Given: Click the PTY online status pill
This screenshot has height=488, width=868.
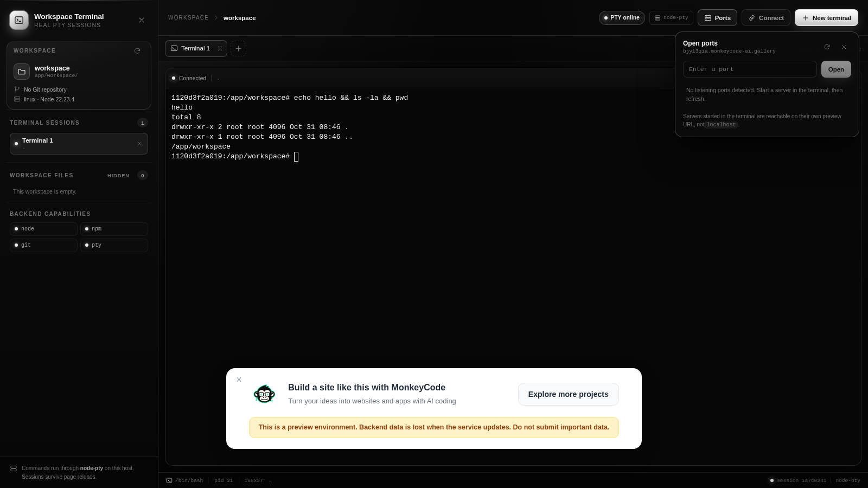Looking at the screenshot, I should [x=622, y=18].
